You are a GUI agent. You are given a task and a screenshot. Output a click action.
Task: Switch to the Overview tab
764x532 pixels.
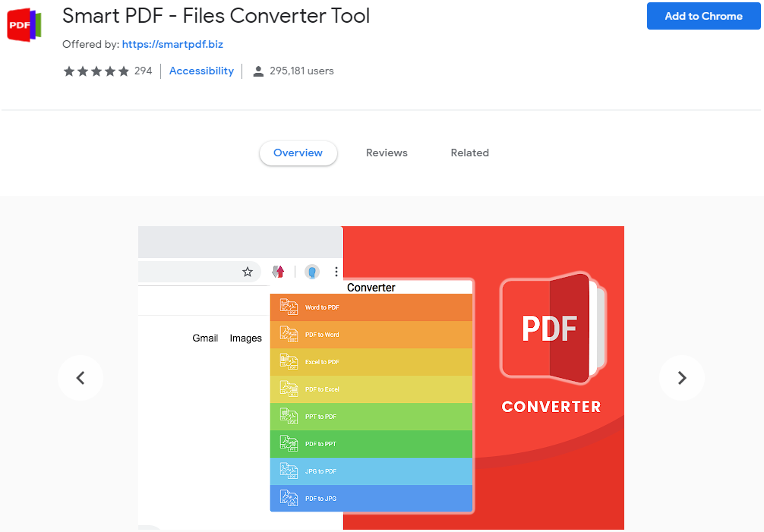[x=298, y=153]
